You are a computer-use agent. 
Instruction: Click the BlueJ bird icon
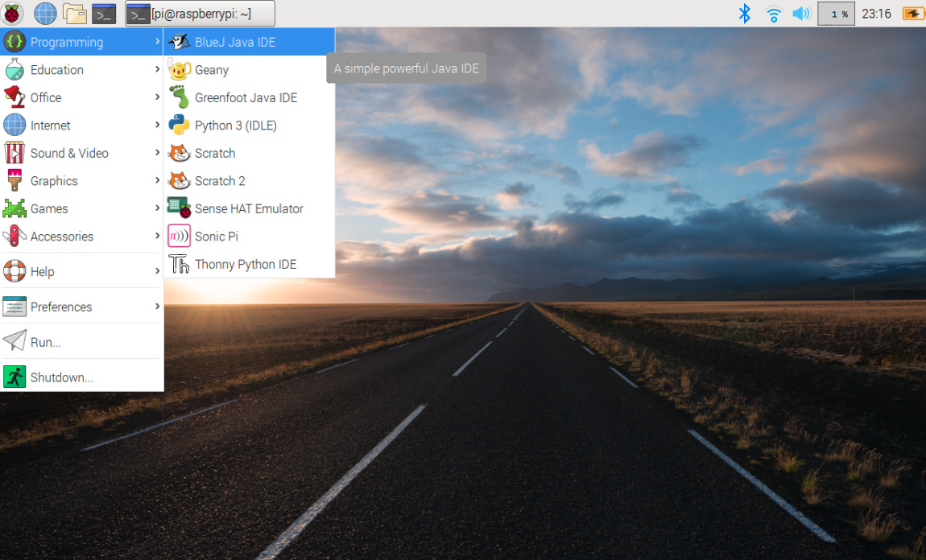179,42
